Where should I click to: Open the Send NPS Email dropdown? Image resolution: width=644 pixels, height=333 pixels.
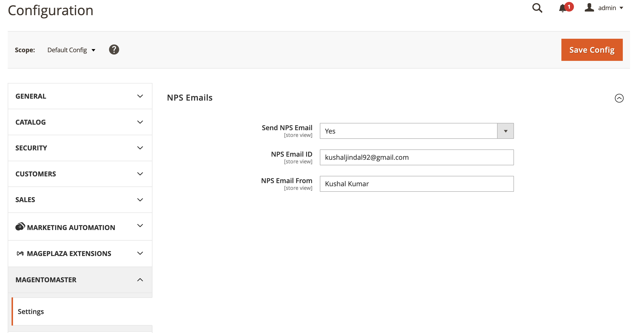416,131
